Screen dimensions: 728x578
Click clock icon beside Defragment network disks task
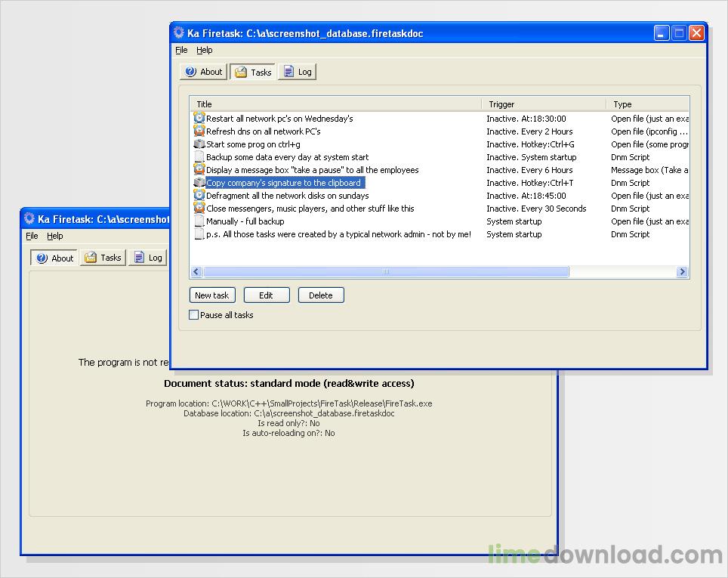199,196
